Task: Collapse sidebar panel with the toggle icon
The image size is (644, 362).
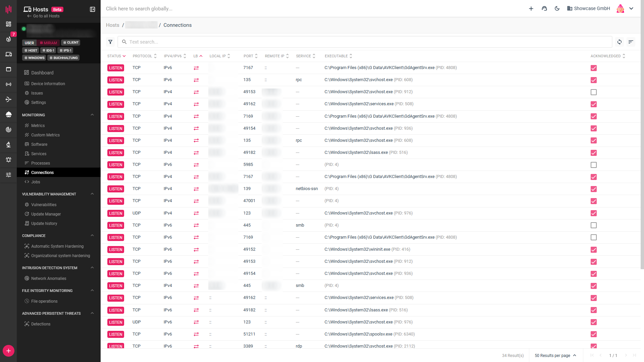Action: tap(93, 9)
